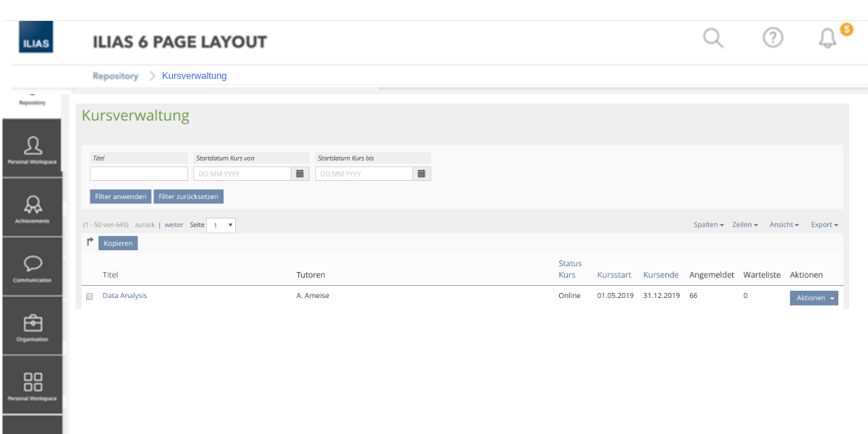Click the record count (1 - 50 von 645)

click(x=106, y=225)
